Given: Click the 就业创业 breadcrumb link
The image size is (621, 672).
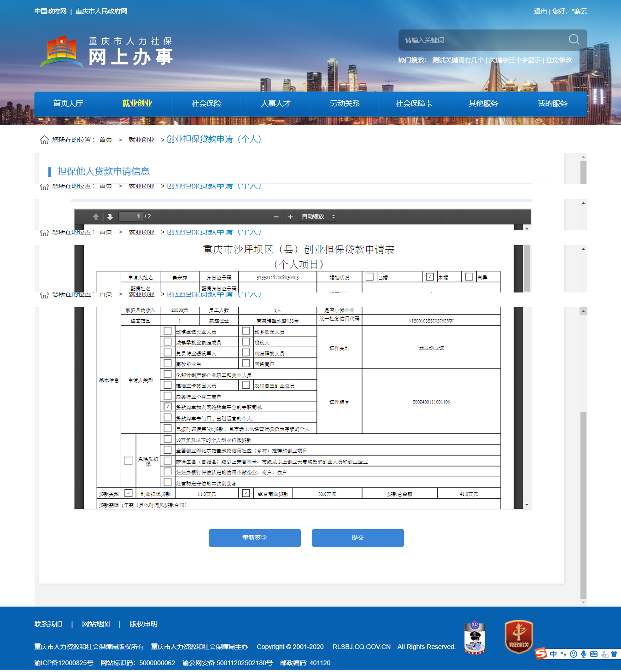Looking at the screenshot, I should [x=141, y=140].
